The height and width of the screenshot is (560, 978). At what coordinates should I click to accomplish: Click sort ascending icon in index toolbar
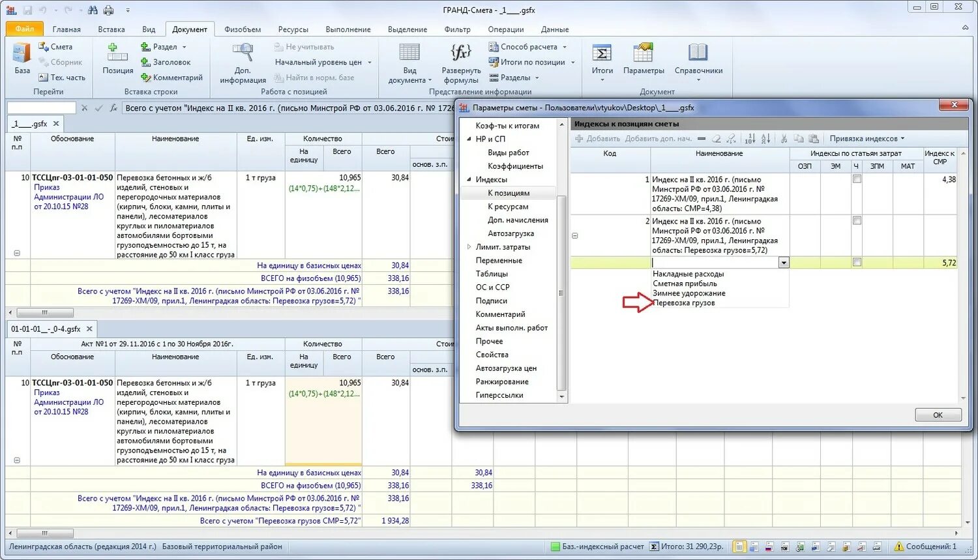pyautogui.click(x=750, y=139)
